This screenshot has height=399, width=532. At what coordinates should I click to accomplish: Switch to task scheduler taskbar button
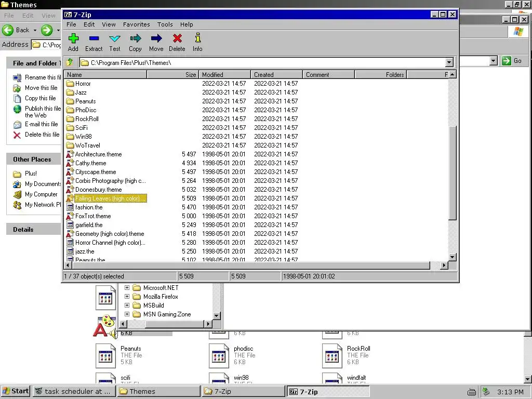(x=74, y=392)
